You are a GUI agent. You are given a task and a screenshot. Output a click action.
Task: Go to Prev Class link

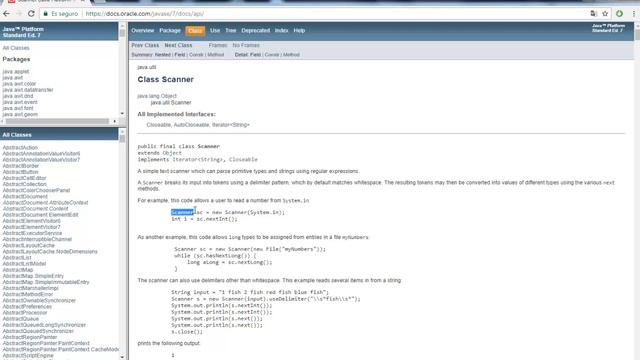[145, 45]
